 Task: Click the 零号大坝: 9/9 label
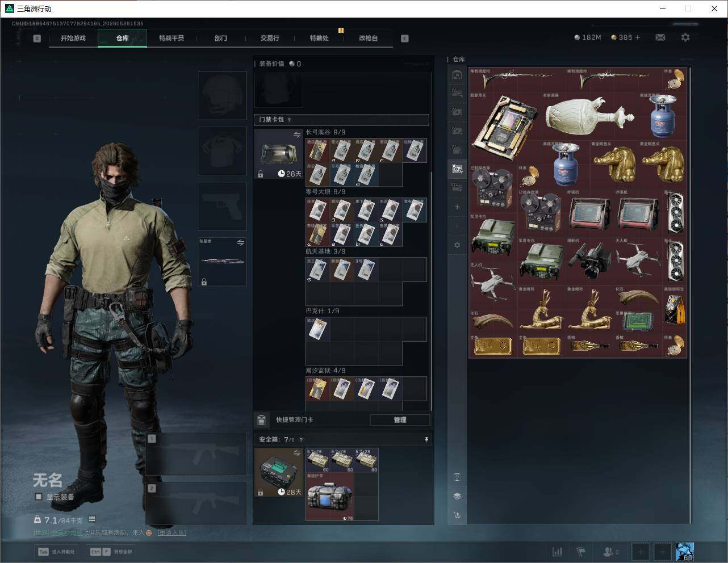pos(325,192)
